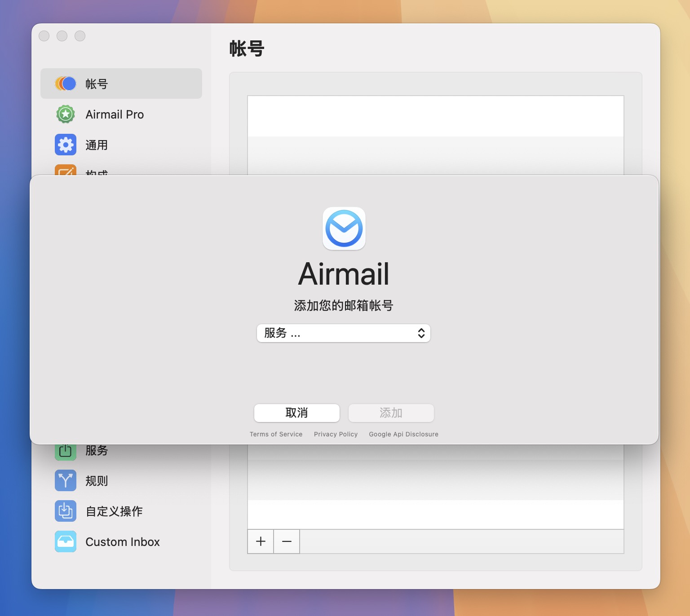This screenshot has width=690, height=616.
Task: Cancel adding an account with 取消
Action: (x=296, y=413)
